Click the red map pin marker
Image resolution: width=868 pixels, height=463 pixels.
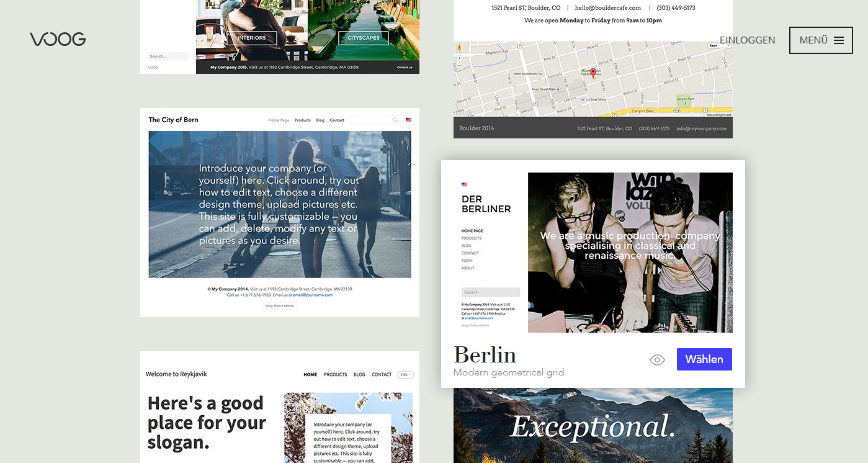tap(593, 73)
